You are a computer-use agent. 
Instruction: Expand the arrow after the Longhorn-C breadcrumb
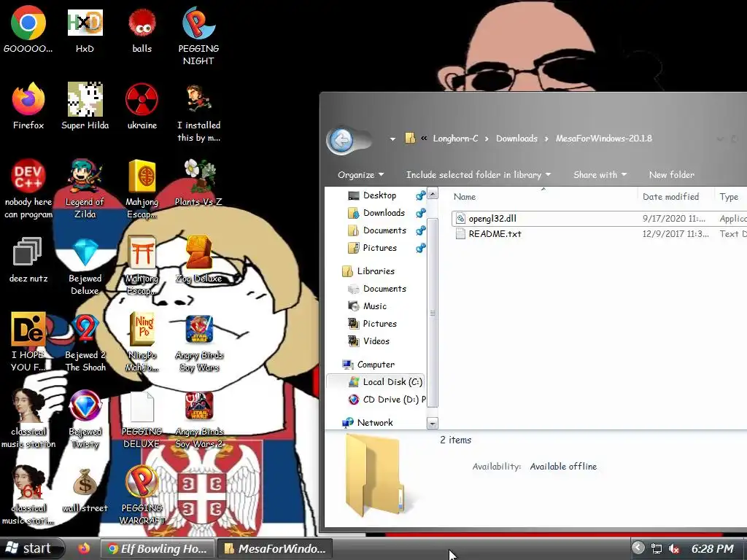[487, 139]
